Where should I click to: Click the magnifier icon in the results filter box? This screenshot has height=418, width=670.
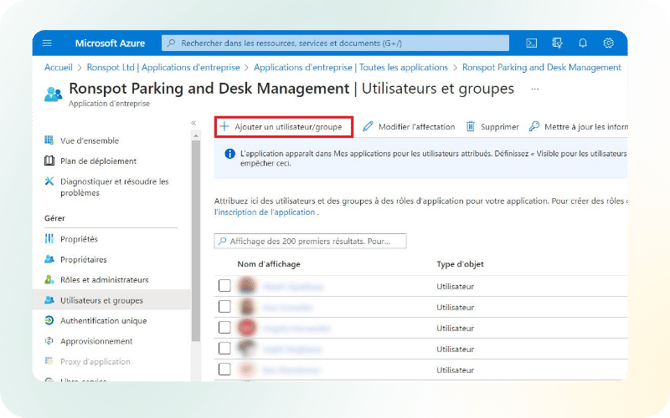(x=222, y=241)
